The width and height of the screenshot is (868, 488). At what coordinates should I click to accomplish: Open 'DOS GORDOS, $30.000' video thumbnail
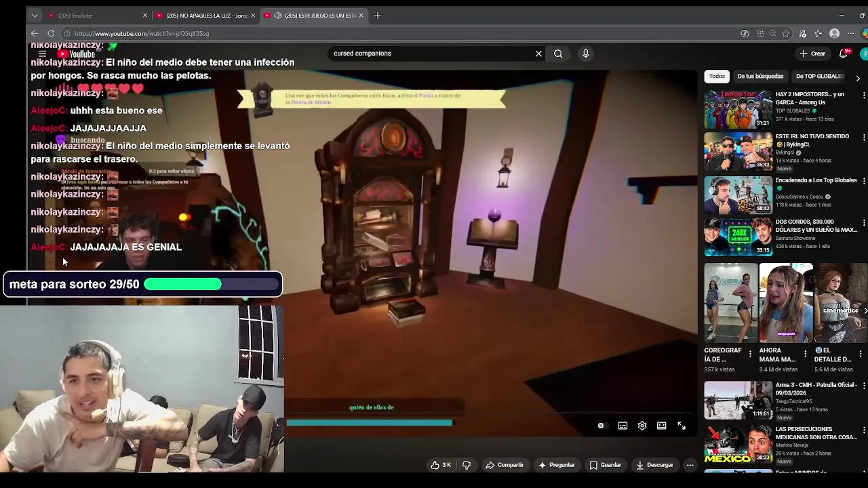click(x=738, y=236)
